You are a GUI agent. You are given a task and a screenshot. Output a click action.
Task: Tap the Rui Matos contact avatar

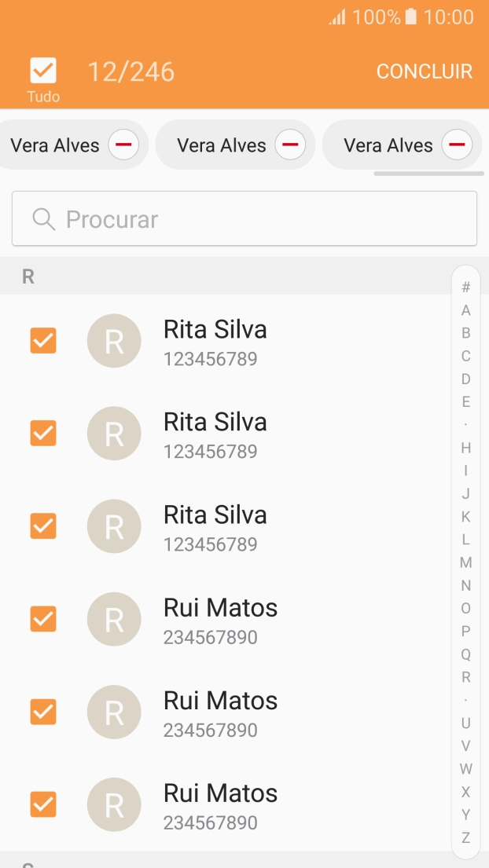(x=114, y=619)
